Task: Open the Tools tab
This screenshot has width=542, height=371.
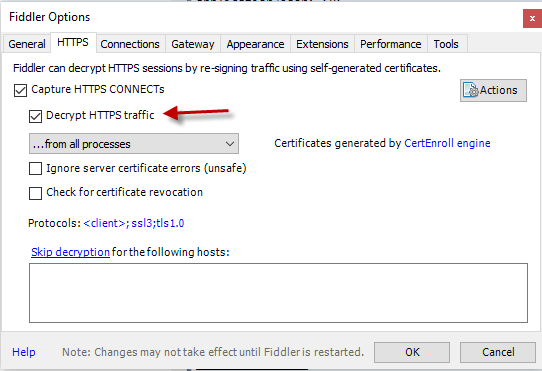Action: click(446, 44)
